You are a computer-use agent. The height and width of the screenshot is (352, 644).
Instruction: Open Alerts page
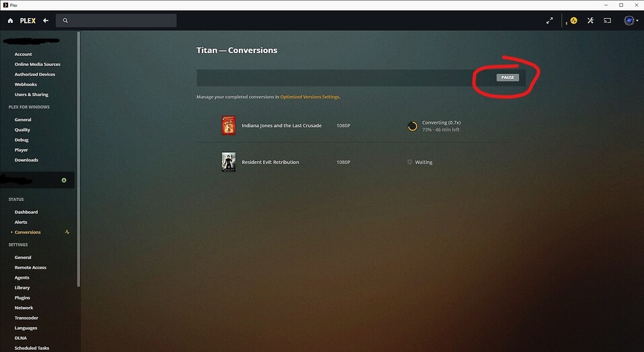(x=21, y=222)
